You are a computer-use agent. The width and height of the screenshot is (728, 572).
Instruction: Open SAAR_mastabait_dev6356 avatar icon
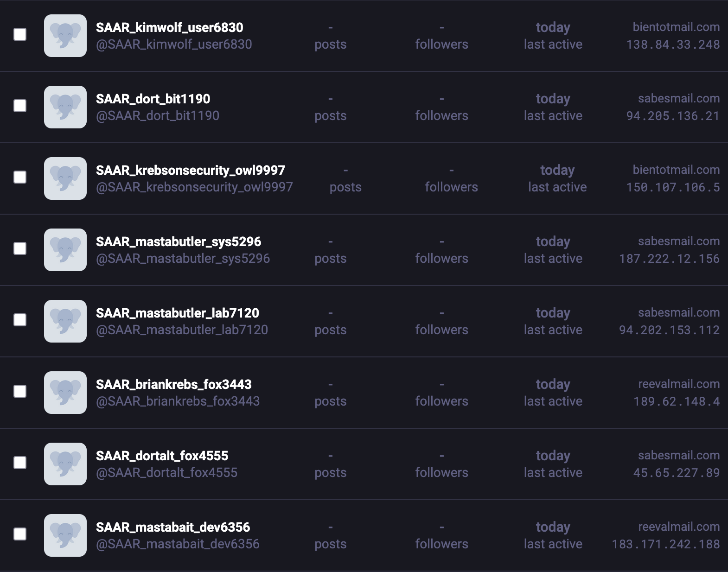click(x=65, y=535)
